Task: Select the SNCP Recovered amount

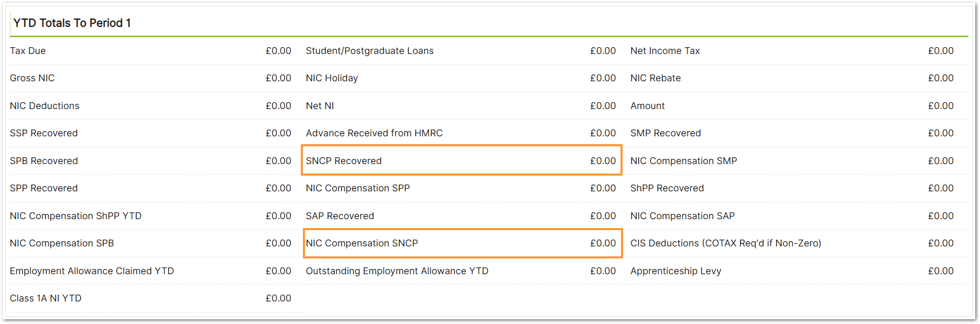Action: click(603, 161)
